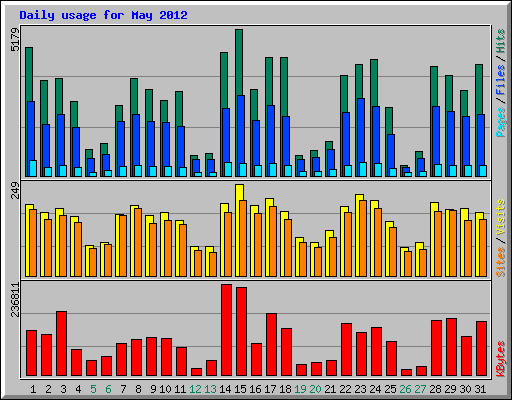Click day 15 on the x-axis
The image size is (512, 400).
(x=240, y=389)
